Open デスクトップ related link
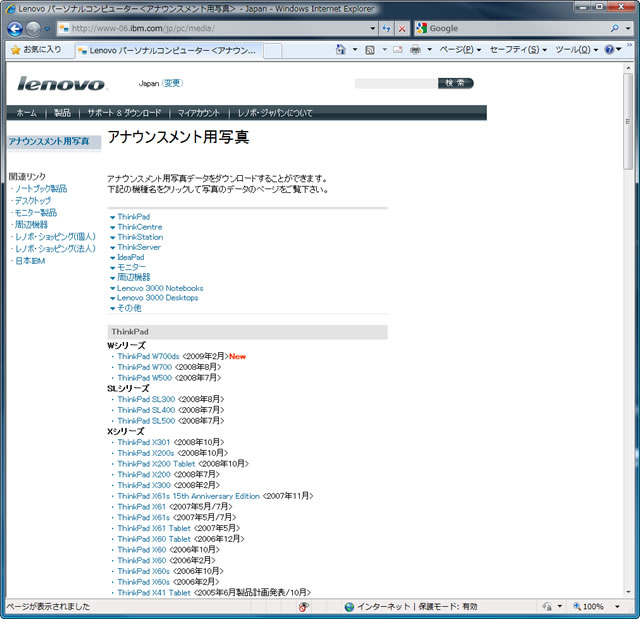The width and height of the screenshot is (640, 619). point(33,201)
